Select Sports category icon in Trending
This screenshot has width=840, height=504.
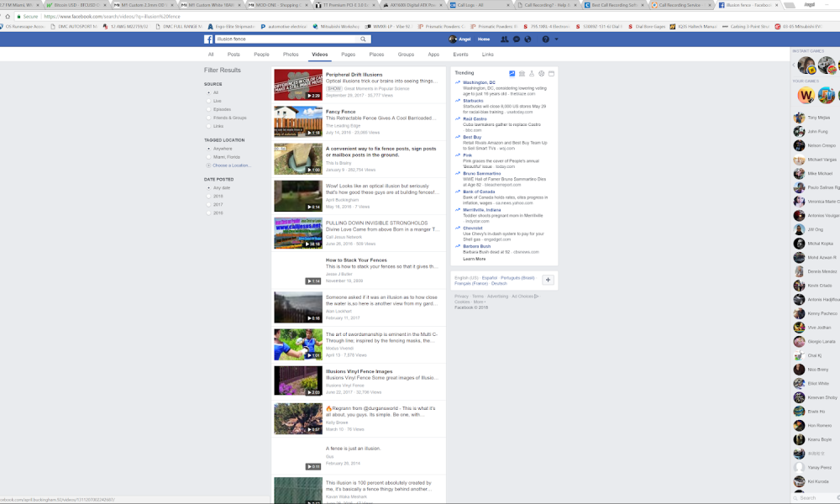(541, 74)
